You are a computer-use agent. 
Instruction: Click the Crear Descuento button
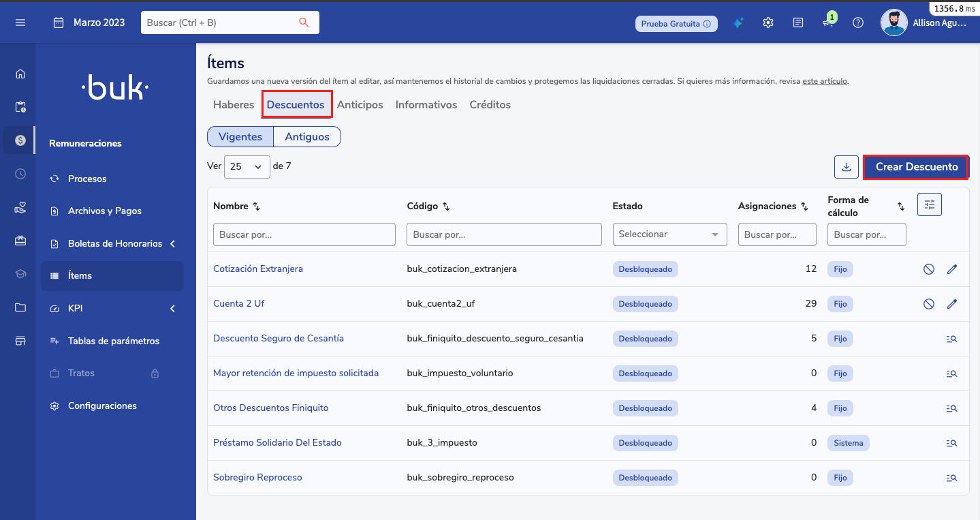(916, 167)
